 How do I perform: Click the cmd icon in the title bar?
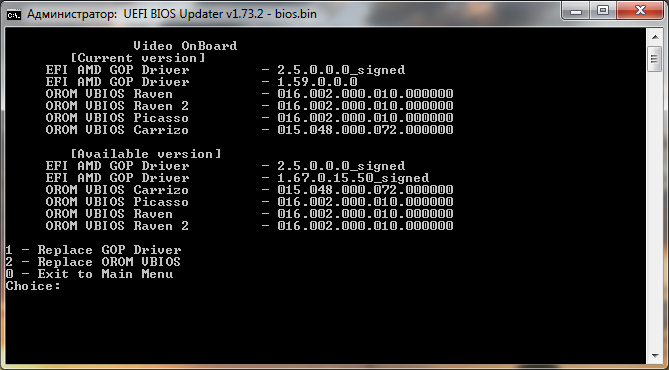14,14
